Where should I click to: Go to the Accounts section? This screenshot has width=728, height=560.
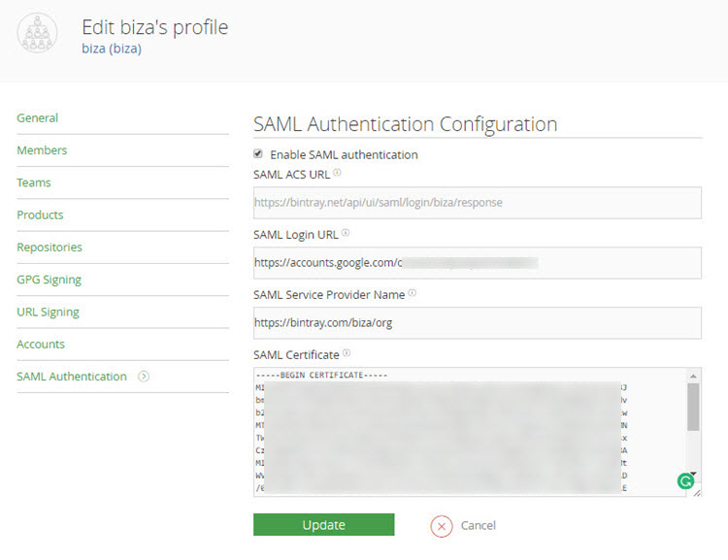pos(41,345)
